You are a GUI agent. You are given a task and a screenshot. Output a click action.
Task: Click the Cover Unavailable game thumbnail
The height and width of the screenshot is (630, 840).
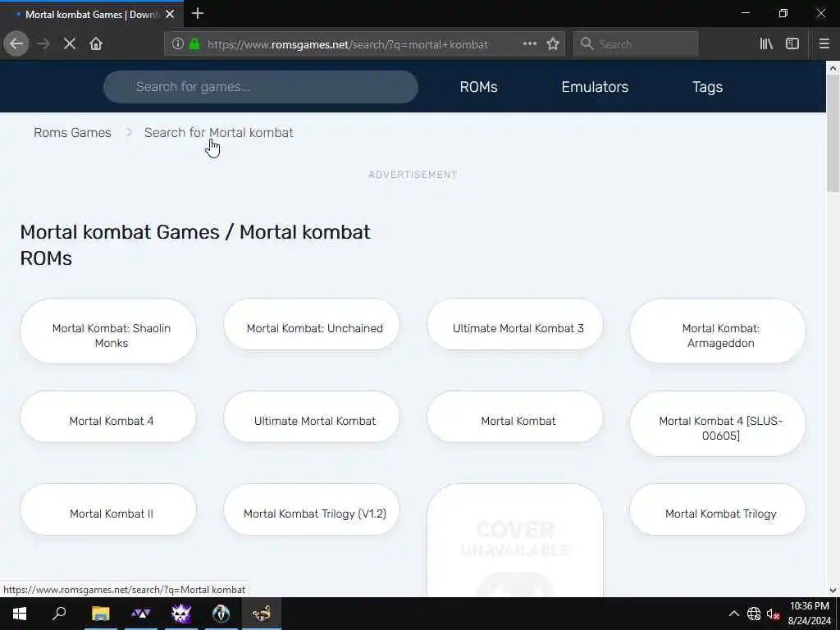point(515,541)
